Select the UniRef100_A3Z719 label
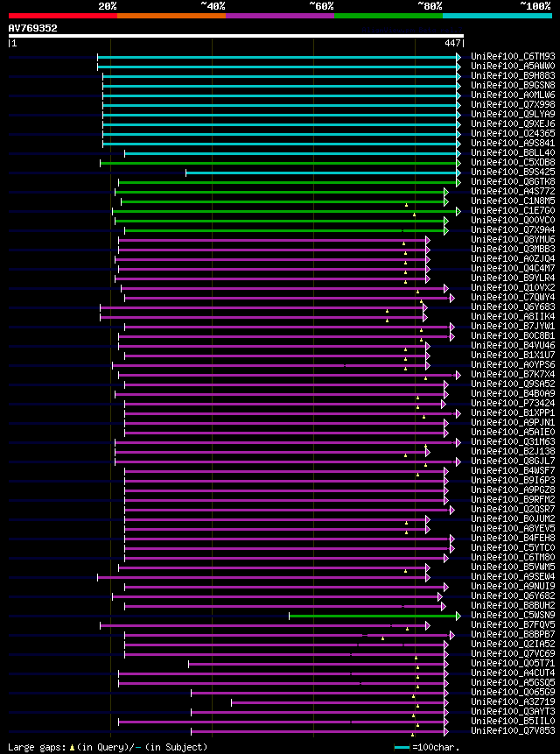This screenshot has height=754, width=560. (513, 702)
